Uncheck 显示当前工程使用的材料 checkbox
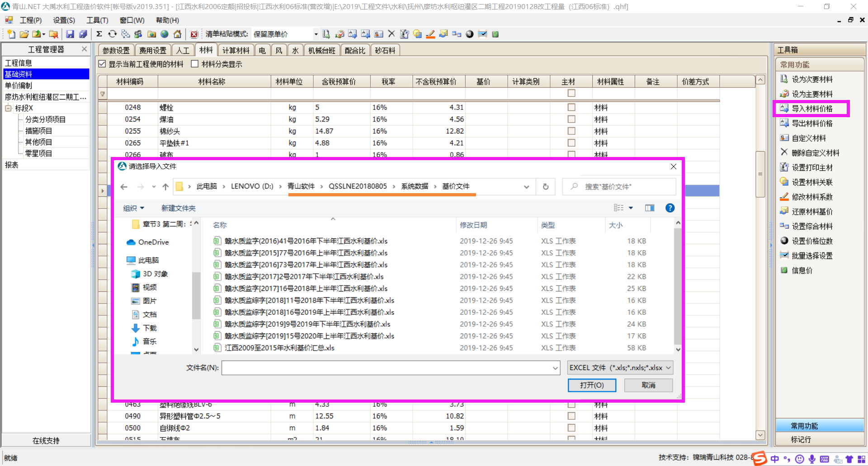The height and width of the screenshot is (466, 868). click(103, 64)
